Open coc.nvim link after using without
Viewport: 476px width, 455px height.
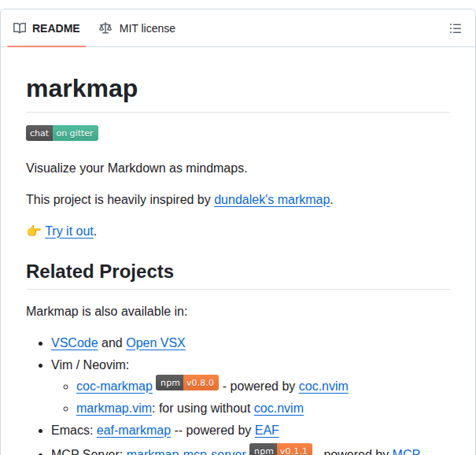coord(279,409)
